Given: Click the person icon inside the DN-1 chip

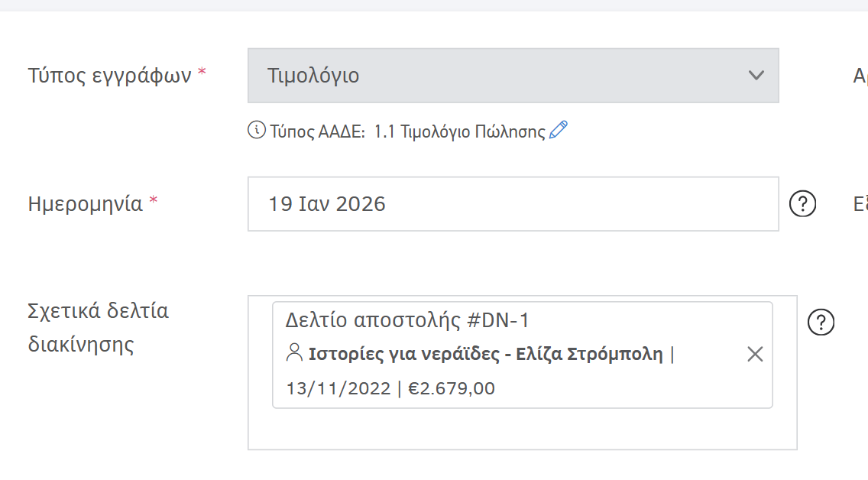Looking at the screenshot, I should click(293, 353).
